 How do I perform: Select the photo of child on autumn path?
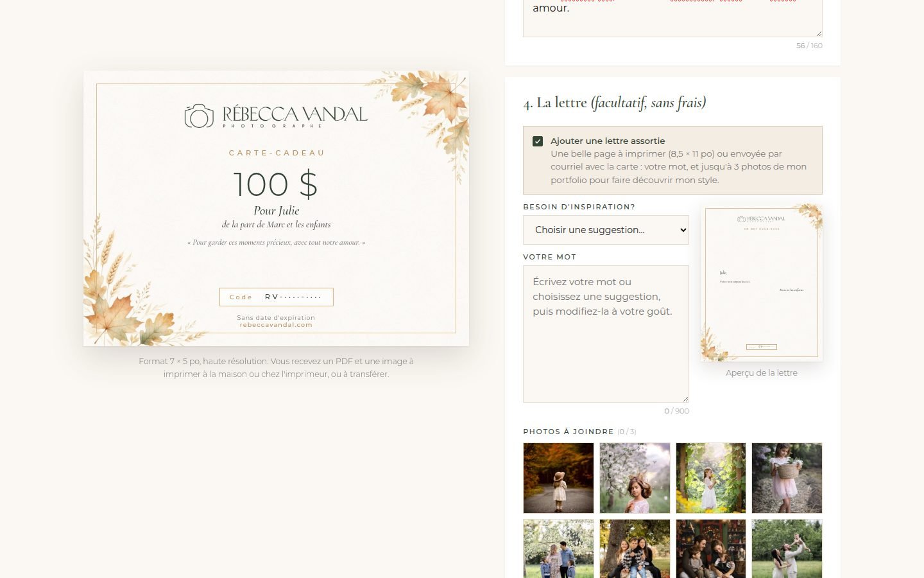(558, 478)
